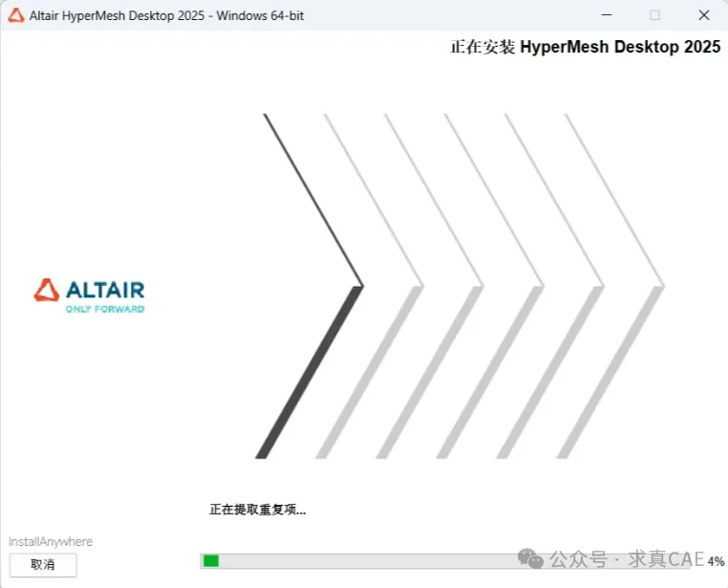This screenshot has width=728, height=588.
Task: Click the 正在安装 HyperMesh Desktop 2025 heading
Action: click(x=585, y=47)
